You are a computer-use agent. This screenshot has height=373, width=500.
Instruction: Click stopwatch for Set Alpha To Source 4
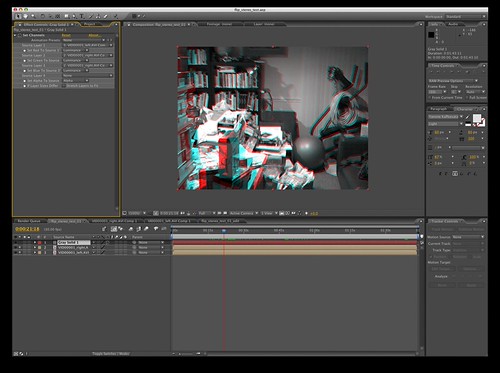[x=24, y=81]
